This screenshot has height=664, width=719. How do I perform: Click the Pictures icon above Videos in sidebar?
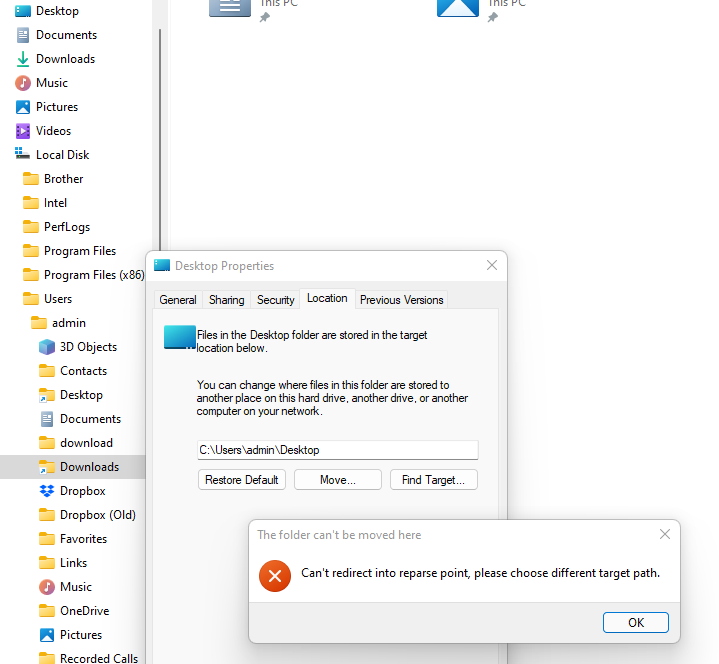point(23,107)
